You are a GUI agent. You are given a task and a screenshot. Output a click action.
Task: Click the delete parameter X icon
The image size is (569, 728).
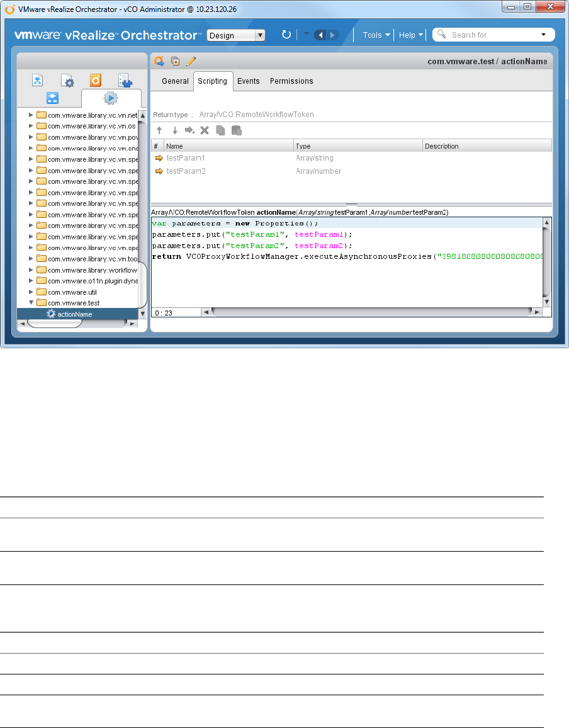click(205, 130)
